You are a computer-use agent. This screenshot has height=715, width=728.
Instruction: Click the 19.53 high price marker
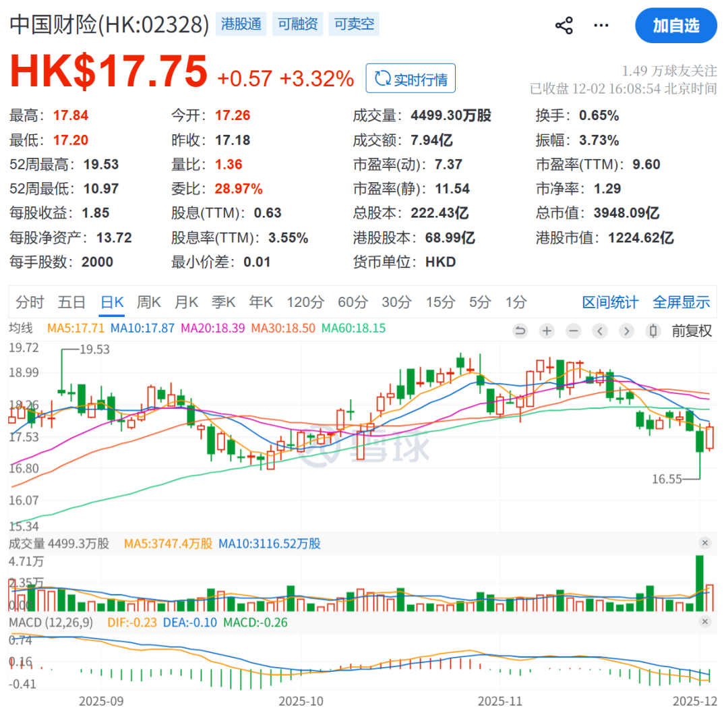(x=95, y=349)
